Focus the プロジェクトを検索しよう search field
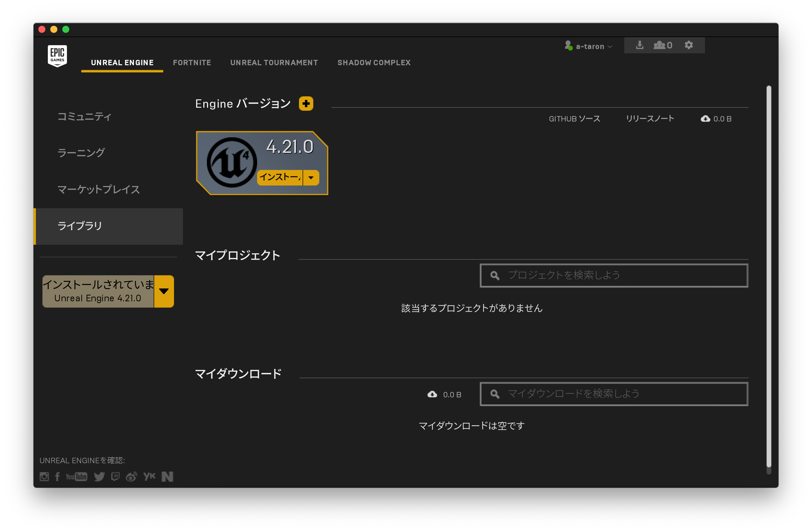This screenshot has width=812, height=532. [x=614, y=275]
